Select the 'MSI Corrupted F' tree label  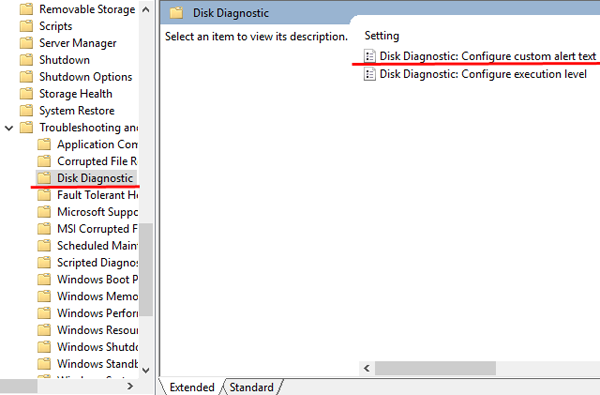[97, 229]
